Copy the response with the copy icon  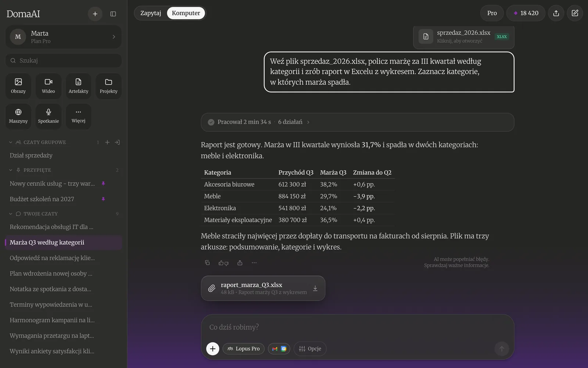[207, 263]
